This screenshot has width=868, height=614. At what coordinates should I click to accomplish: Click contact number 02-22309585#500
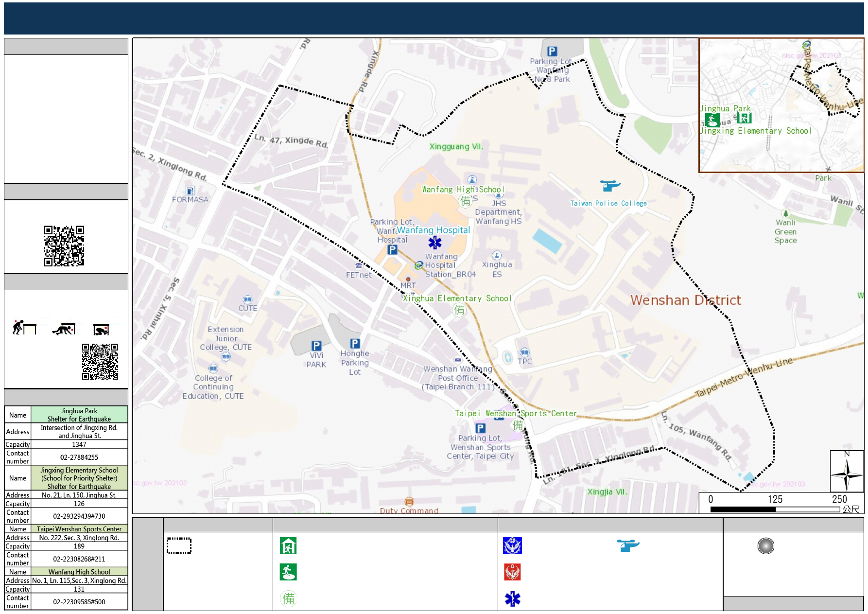[x=79, y=602]
